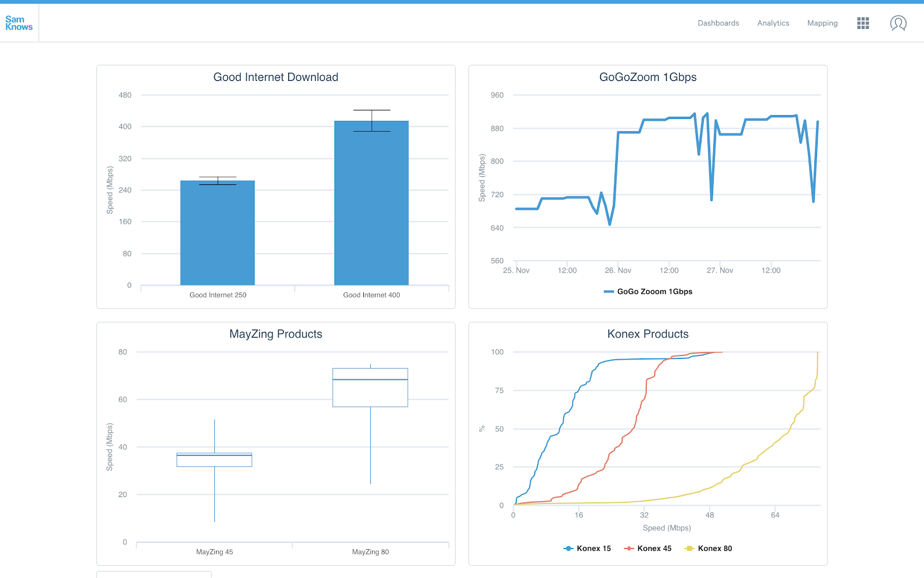Click the MayZing 80 axis label
This screenshot has height=578, width=924.
[370, 552]
